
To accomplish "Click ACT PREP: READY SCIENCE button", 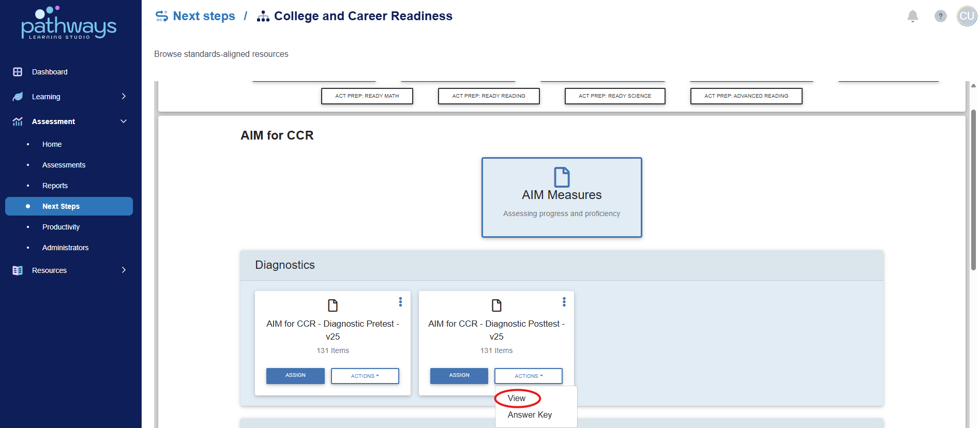I will 615,96.
